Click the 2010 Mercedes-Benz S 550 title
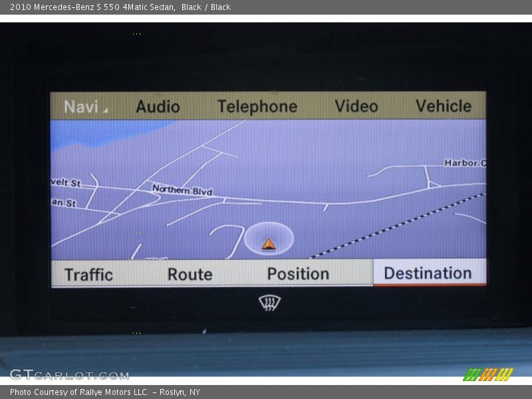The image size is (532, 399). point(120,7)
